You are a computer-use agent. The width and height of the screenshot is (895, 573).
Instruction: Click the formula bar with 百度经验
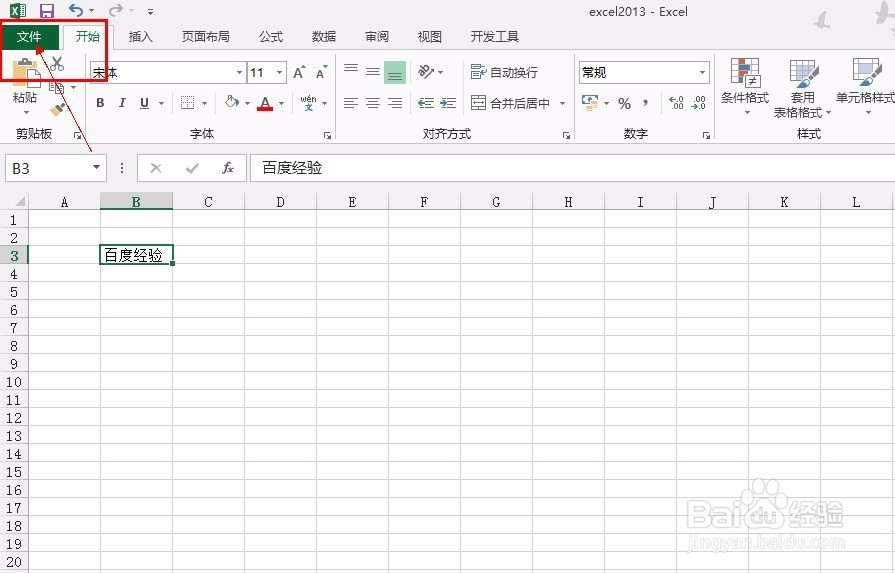[572, 168]
